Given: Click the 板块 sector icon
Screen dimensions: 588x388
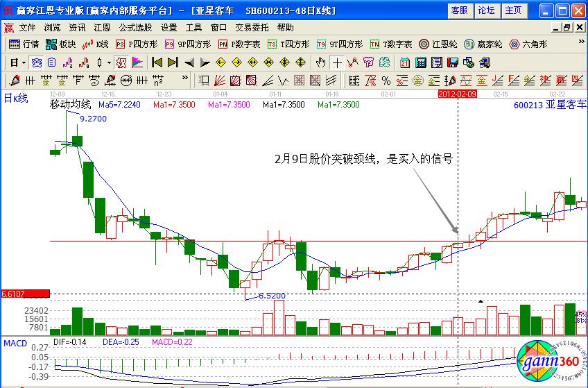Looking at the screenshot, I should [x=61, y=44].
